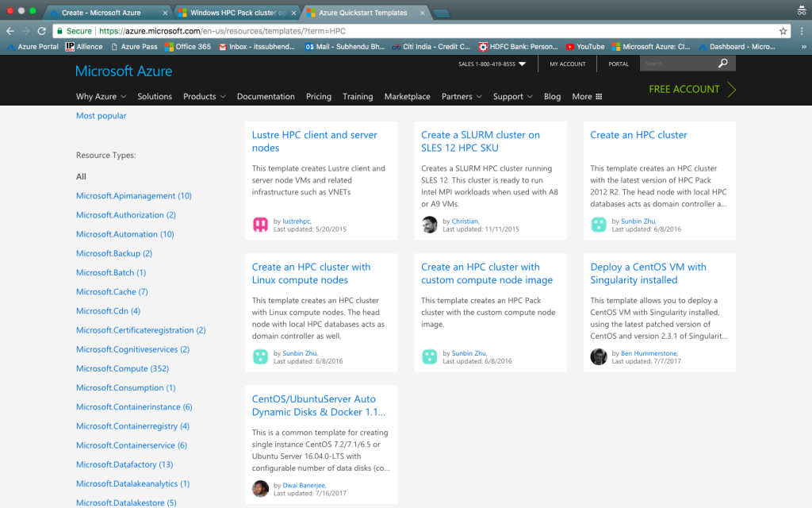Expand the SALES phone number dropdown
The image size is (812, 508).
[522, 63]
